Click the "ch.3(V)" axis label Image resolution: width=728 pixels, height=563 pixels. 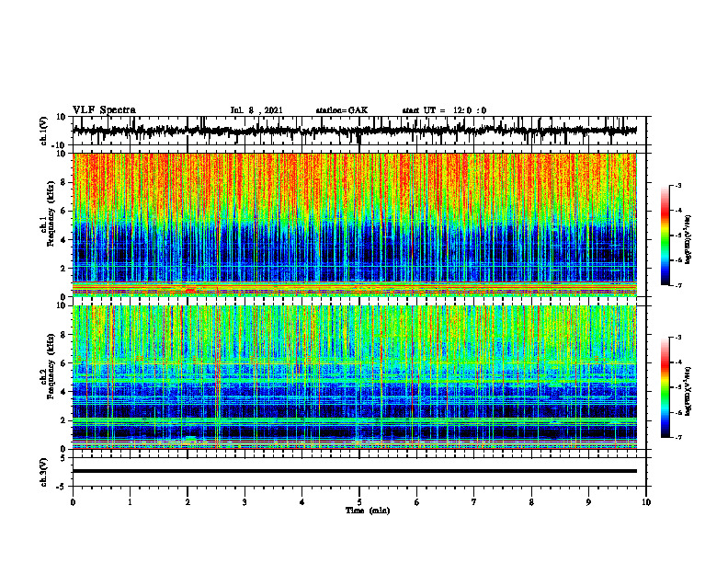(43, 473)
